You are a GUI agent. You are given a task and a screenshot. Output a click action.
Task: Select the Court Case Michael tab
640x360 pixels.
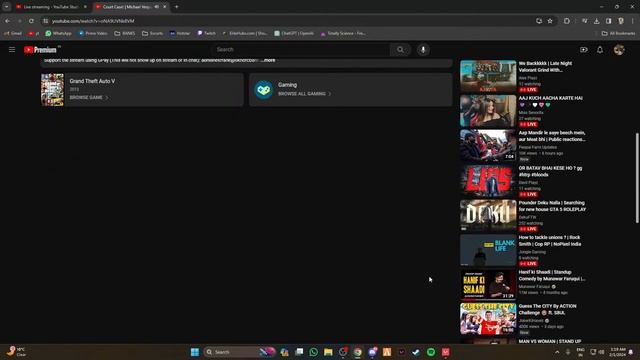[x=127, y=7]
